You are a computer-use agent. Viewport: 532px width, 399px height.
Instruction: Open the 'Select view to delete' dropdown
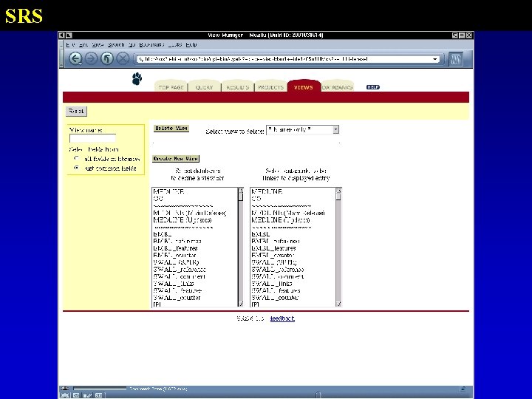[x=303, y=129]
